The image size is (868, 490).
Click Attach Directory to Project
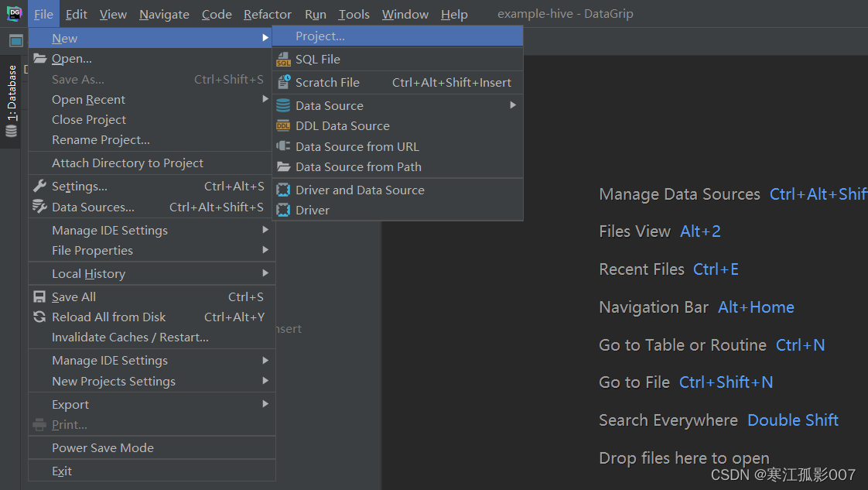click(150, 163)
